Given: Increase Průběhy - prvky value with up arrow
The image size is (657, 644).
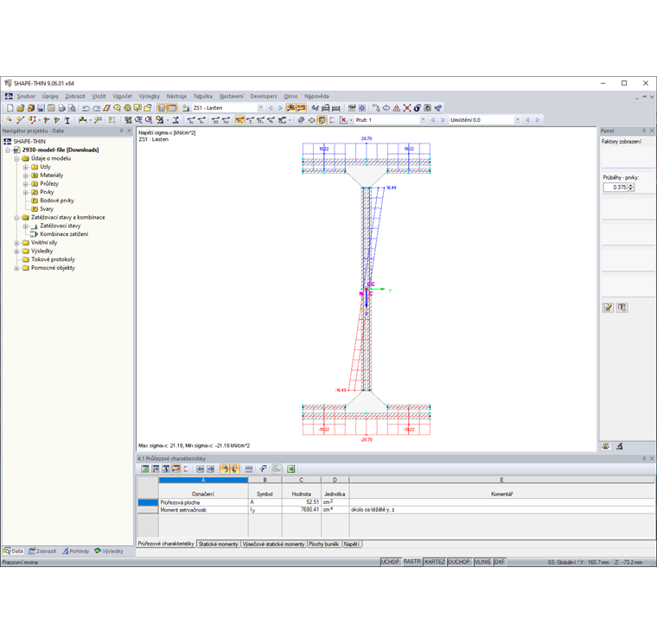Looking at the screenshot, I should click(x=631, y=185).
